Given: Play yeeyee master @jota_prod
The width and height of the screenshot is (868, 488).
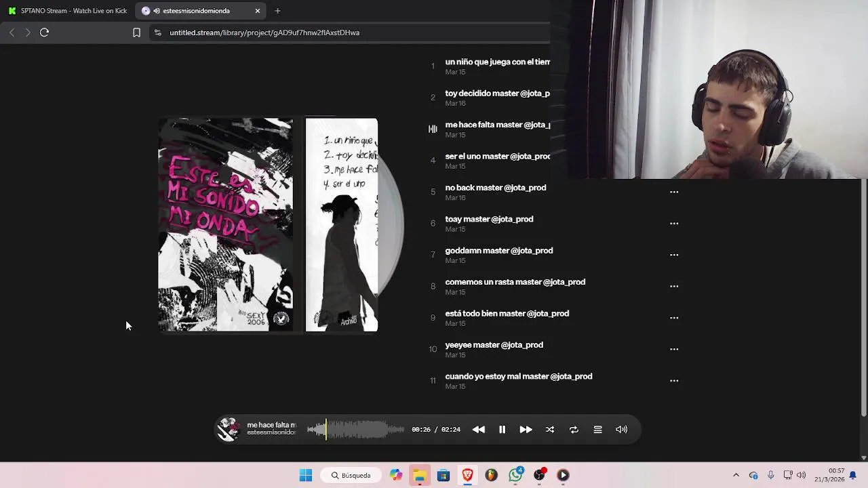Looking at the screenshot, I should pos(494,345).
